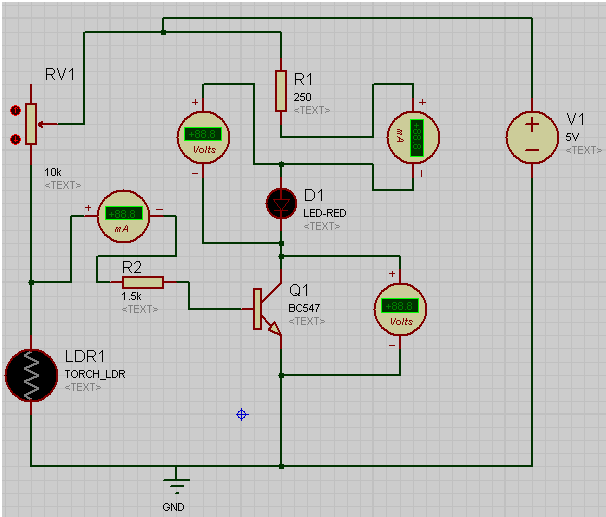The height and width of the screenshot is (517, 606).
Task: Click the blue origin crosshair marker
Action: pyautogui.click(x=242, y=415)
